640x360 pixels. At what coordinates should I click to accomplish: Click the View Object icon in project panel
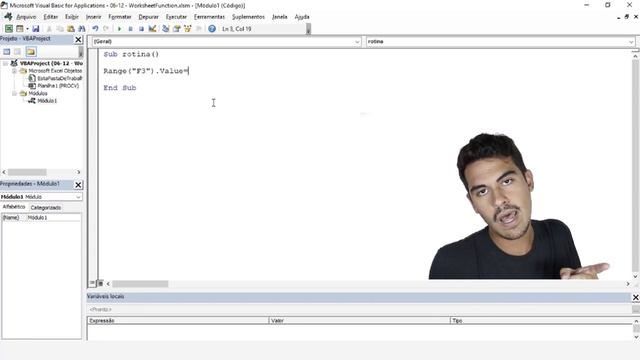[18, 51]
